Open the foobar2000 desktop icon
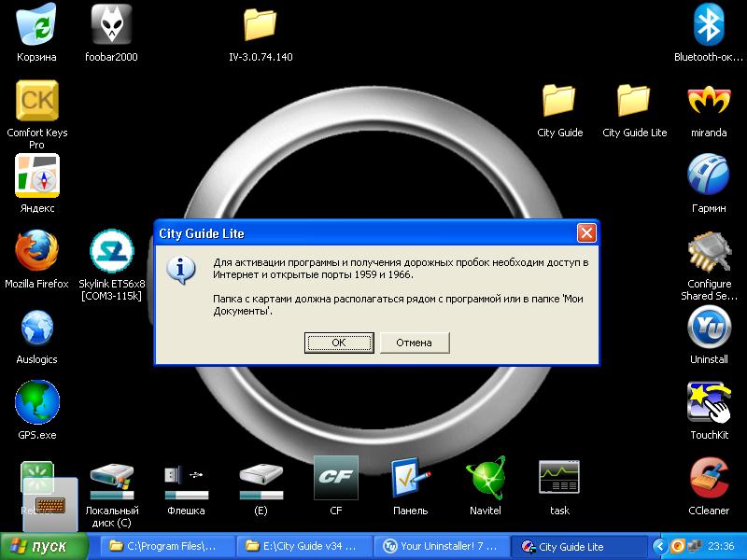The width and height of the screenshot is (747, 560). pyautogui.click(x=111, y=25)
